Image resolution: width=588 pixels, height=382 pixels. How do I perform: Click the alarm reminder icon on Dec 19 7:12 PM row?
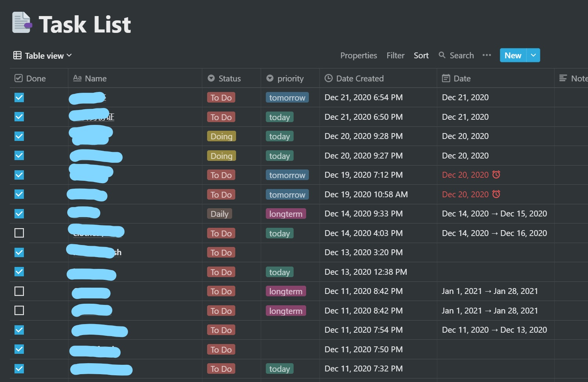click(x=496, y=175)
